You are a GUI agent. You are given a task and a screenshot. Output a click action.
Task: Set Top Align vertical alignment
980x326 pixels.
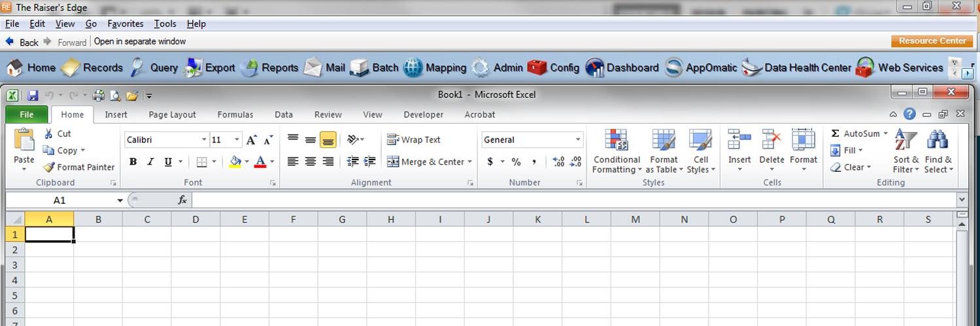coord(293,139)
